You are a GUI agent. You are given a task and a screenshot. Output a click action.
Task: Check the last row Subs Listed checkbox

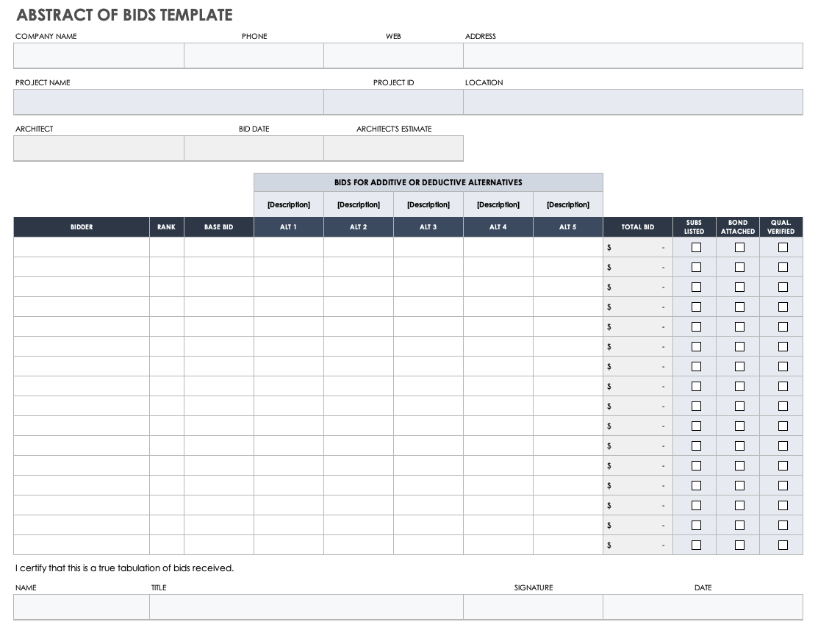pyautogui.click(x=696, y=545)
